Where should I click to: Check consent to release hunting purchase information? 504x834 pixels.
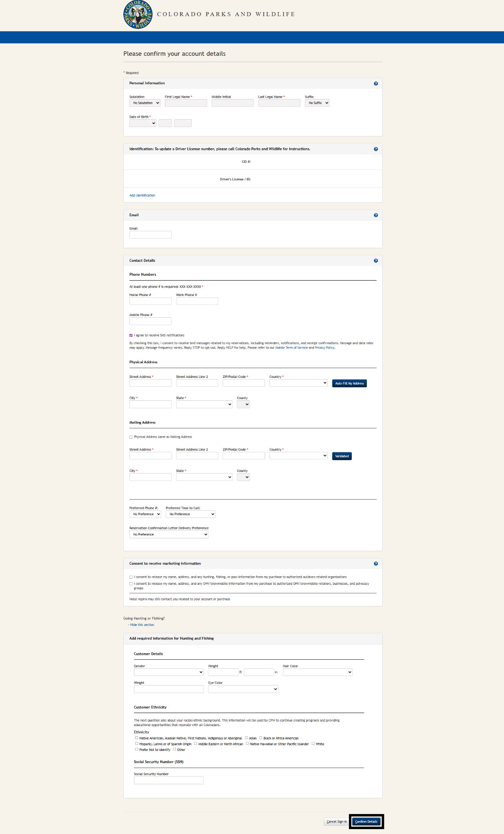coord(131,577)
